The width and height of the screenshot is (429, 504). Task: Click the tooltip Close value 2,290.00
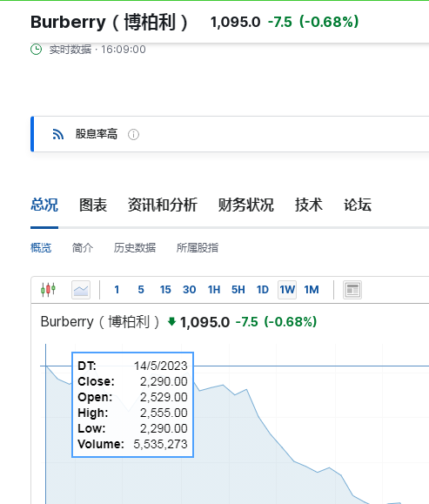click(164, 381)
